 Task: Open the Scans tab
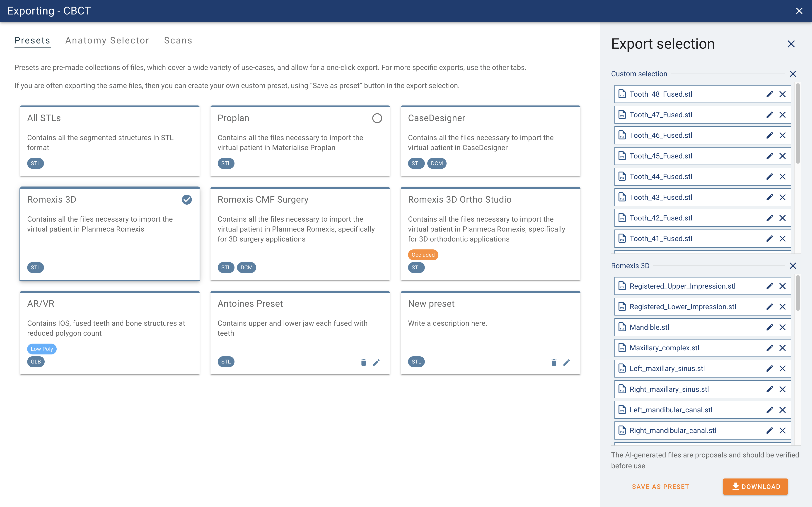click(x=178, y=41)
